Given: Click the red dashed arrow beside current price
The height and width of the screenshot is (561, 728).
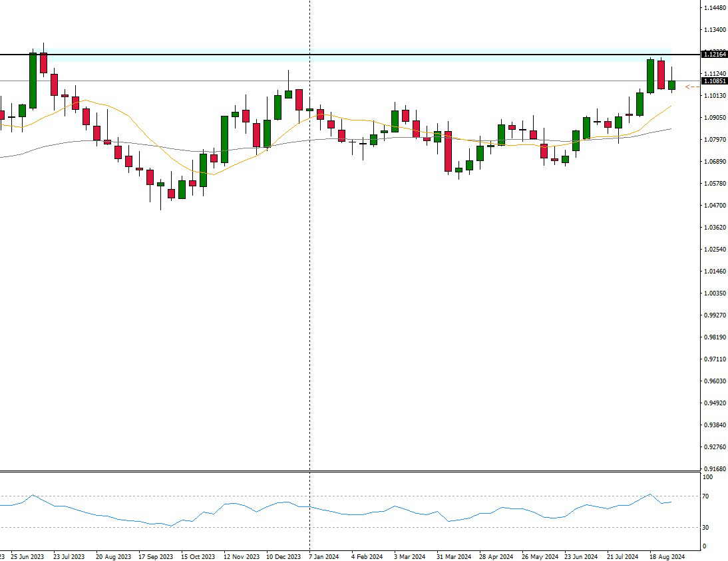Looking at the screenshot, I should click(692, 87).
